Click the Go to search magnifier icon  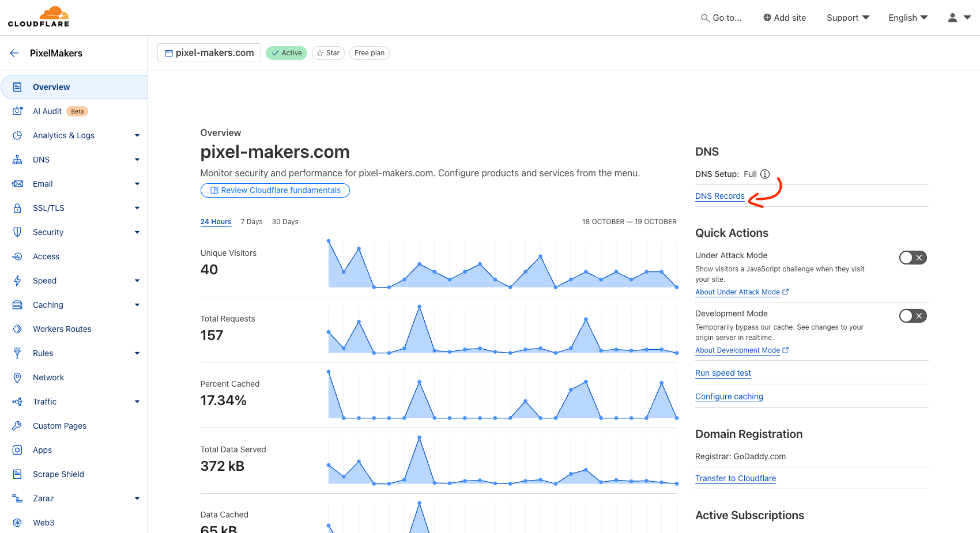pos(705,18)
